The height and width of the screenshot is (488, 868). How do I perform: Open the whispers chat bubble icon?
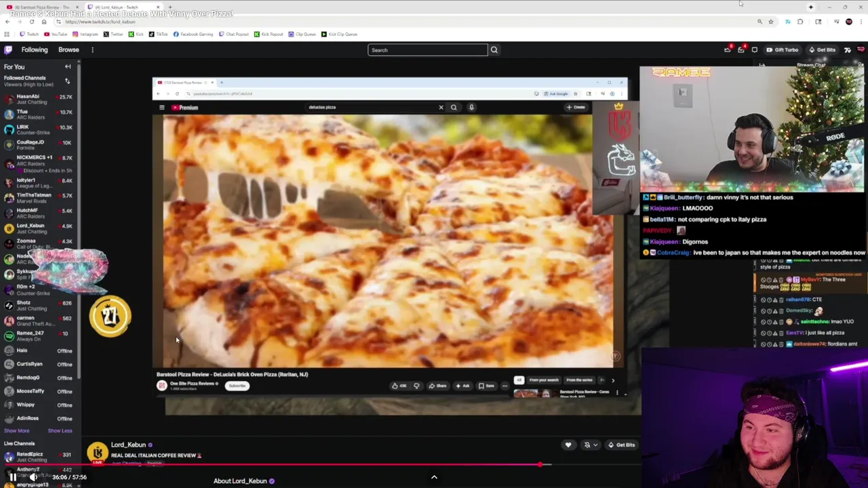tap(754, 49)
